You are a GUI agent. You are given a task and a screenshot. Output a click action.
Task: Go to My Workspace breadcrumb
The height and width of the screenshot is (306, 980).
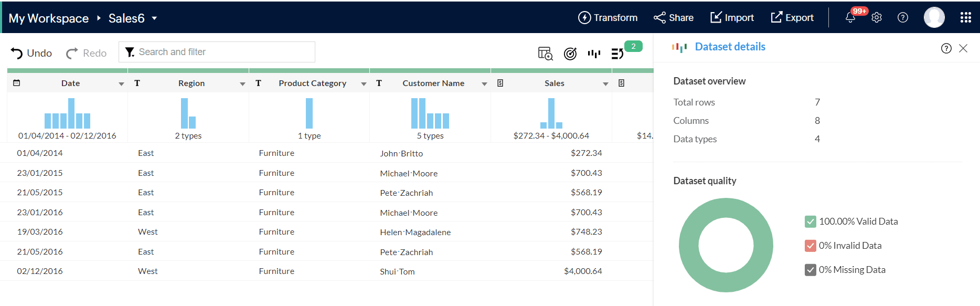(x=49, y=18)
